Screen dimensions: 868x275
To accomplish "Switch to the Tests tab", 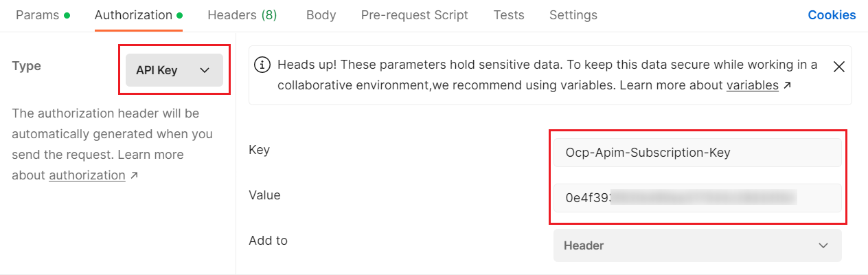I will (508, 15).
